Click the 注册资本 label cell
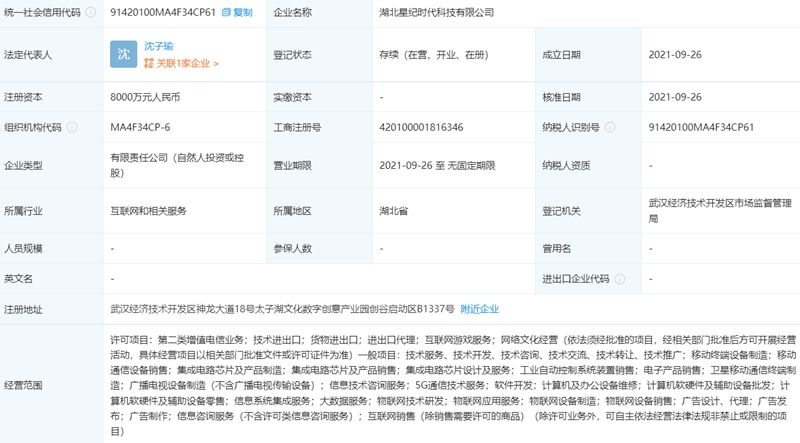Image resolution: width=800 pixels, height=443 pixels. pos(52,97)
